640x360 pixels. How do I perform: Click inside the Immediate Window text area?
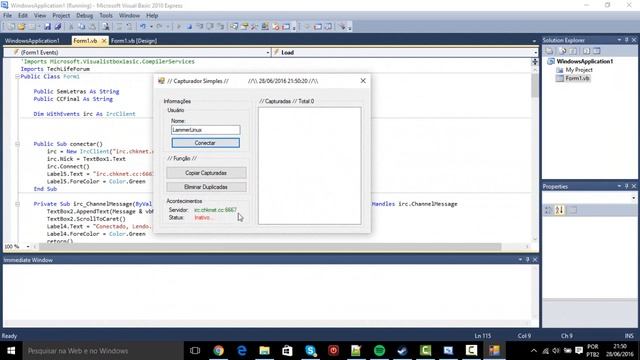[267, 292]
